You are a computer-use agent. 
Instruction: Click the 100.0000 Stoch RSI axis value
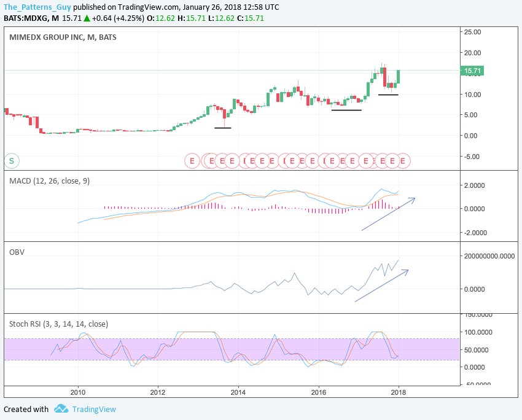pos(478,332)
